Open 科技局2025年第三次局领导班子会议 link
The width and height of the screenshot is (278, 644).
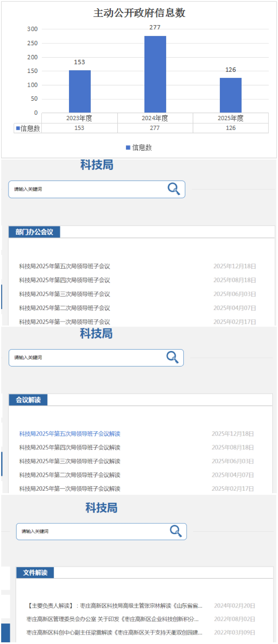pos(64,294)
